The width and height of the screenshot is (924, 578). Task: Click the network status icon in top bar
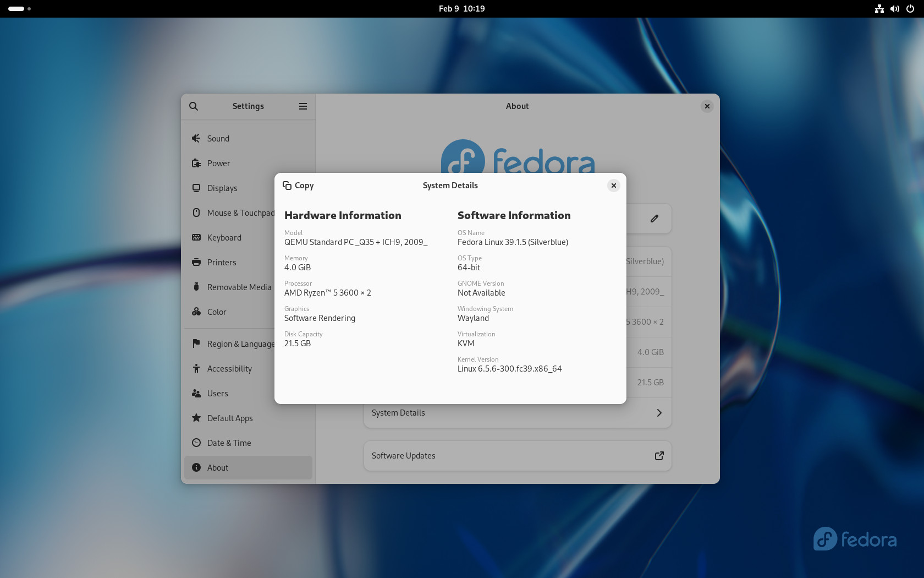pos(879,9)
